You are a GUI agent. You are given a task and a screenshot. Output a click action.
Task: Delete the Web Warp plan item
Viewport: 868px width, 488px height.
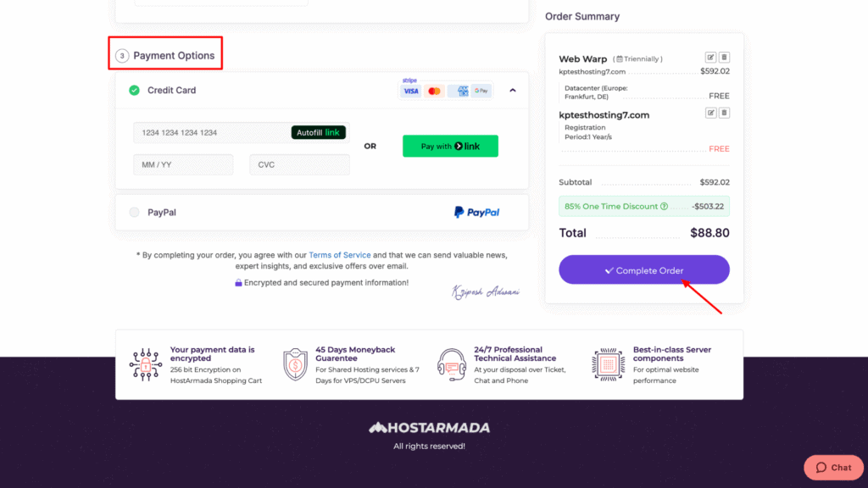pos(724,58)
